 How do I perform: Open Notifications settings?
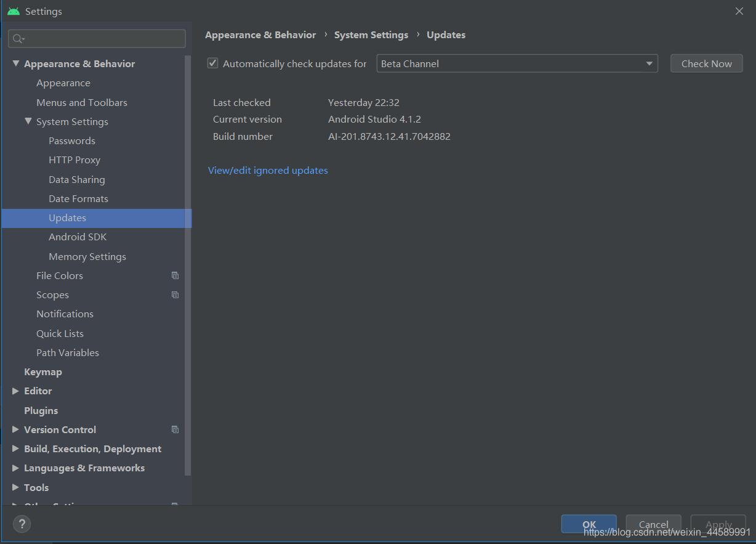(x=65, y=314)
